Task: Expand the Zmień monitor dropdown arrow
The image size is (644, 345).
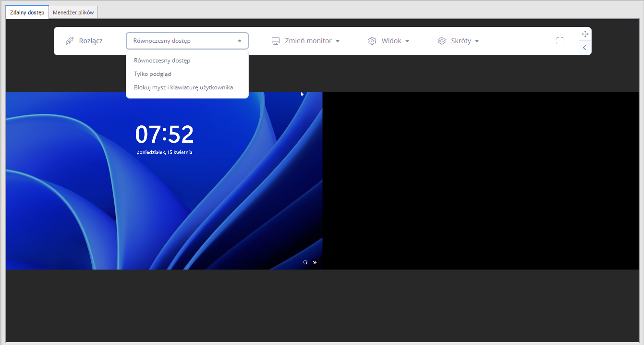Action: click(x=338, y=41)
